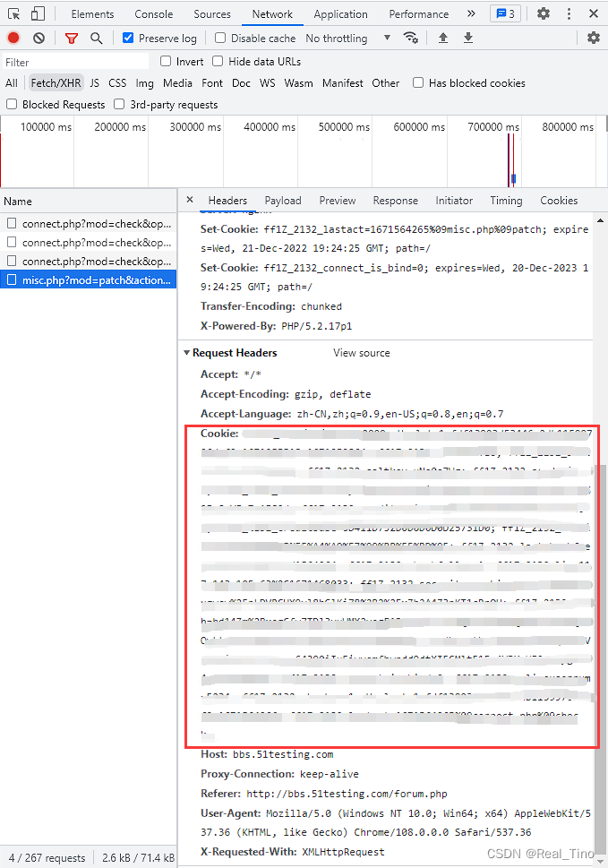
Task: Check 3rd-party requests option
Action: [x=119, y=104]
